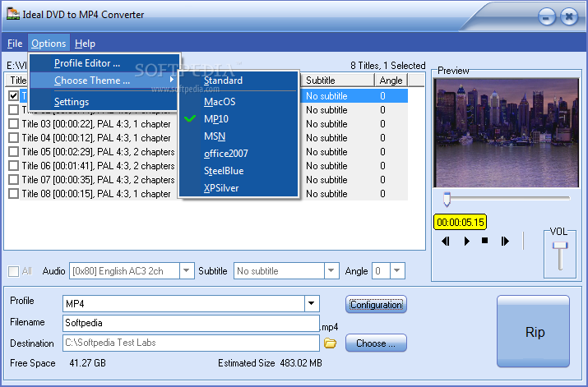Select Profile Editor from Options menu
Viewport: 588px width, 387px height.
[104, 63]
